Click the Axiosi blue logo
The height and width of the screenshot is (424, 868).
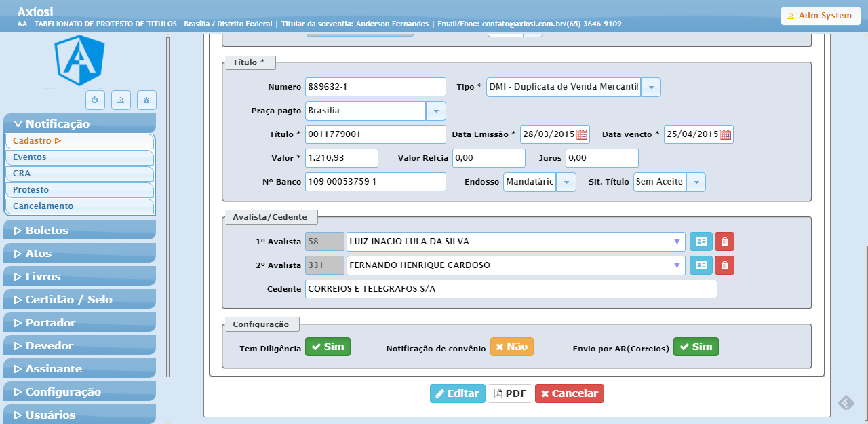pos(78,61)
